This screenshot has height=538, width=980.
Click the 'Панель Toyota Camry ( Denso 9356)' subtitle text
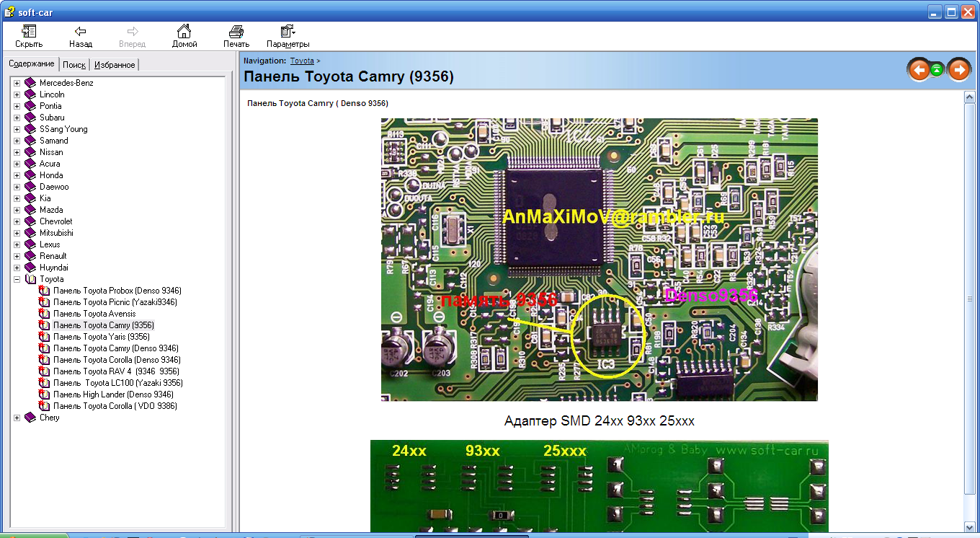click(318, 103)
